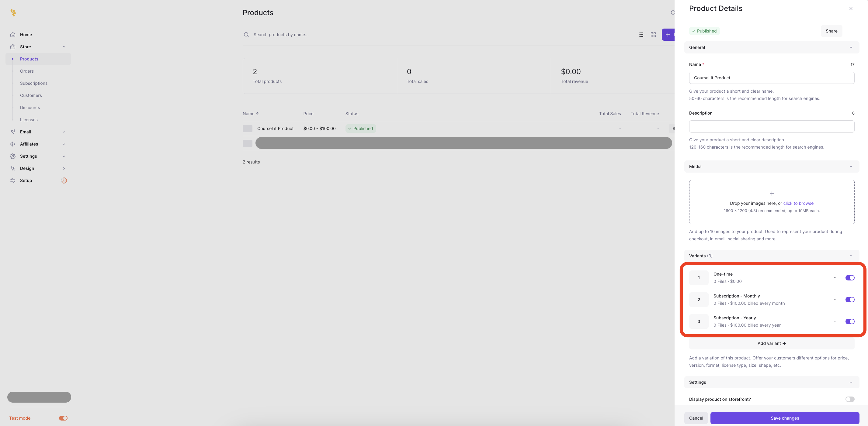Click the Setup progress circle icon
This screenshot has width=868, height=426.
[x=64, y=180]
